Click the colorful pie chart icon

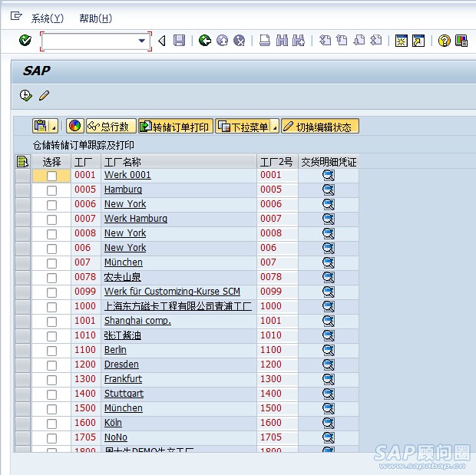tap(75, 126)
